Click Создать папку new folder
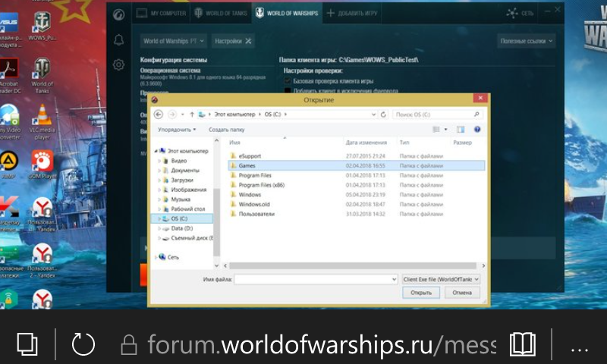Screen dimensions: 607x364 tap(226, 130)
